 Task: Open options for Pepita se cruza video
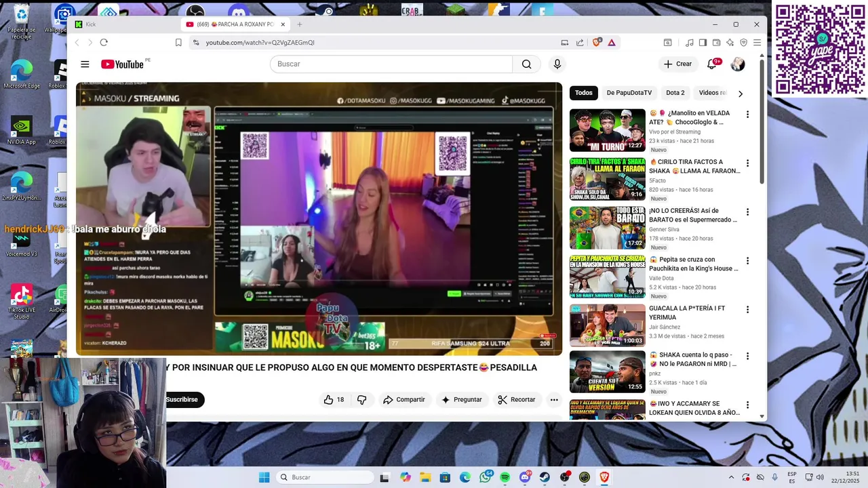[748, 261]
